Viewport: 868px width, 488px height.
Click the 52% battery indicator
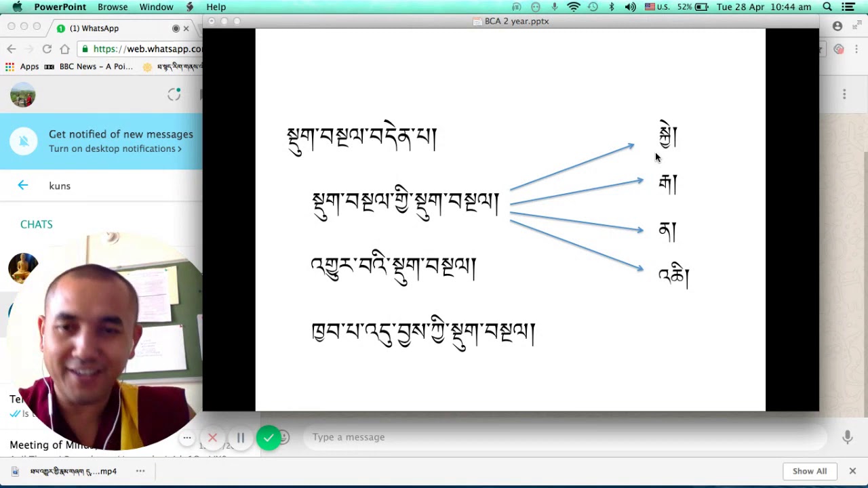coord(692,7)
